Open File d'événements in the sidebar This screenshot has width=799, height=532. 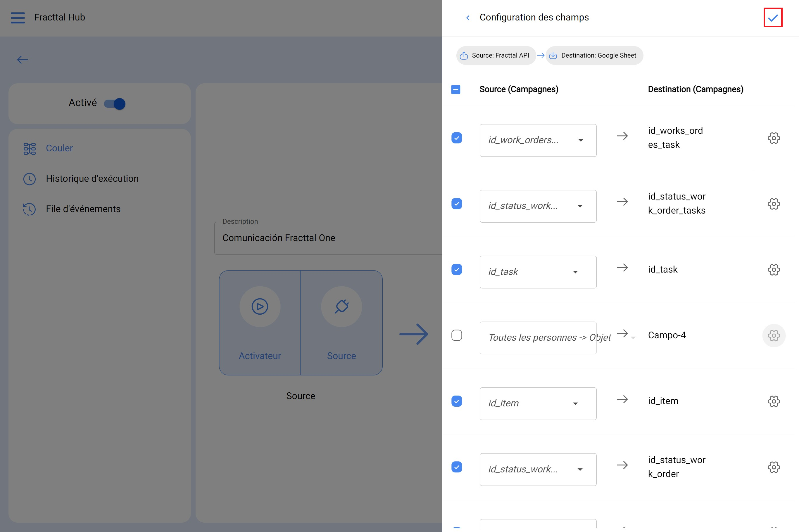tap(83, 209)
